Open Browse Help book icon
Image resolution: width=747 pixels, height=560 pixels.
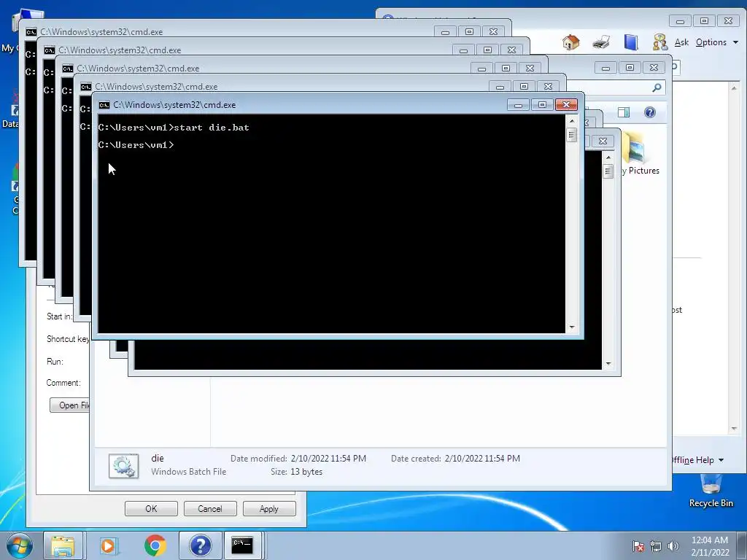(x=631, y=42)
